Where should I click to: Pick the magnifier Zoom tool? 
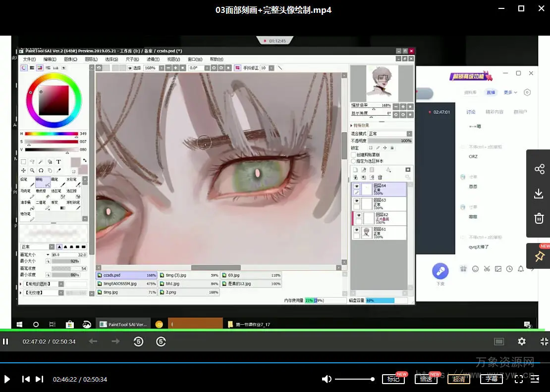click(32, 170)
